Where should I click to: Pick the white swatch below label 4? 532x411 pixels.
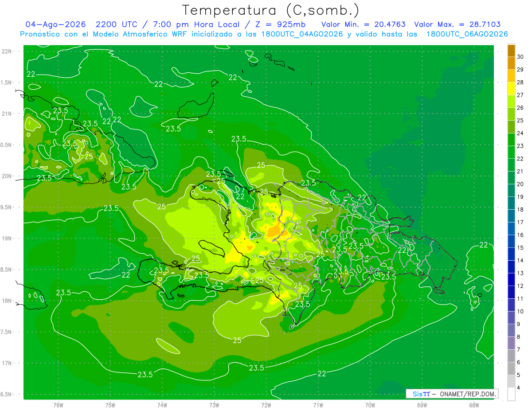(x=511, y=394)
